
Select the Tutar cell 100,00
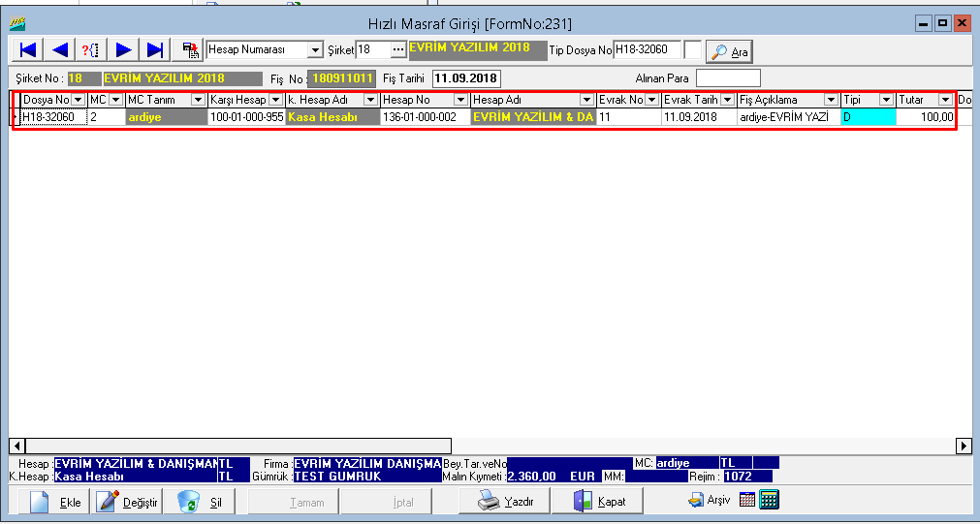point(927,117)
